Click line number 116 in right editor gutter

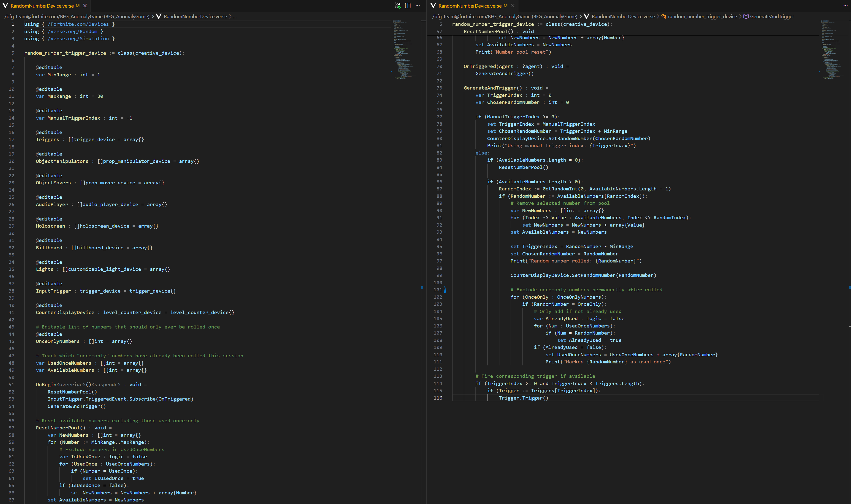click(438, 398)
